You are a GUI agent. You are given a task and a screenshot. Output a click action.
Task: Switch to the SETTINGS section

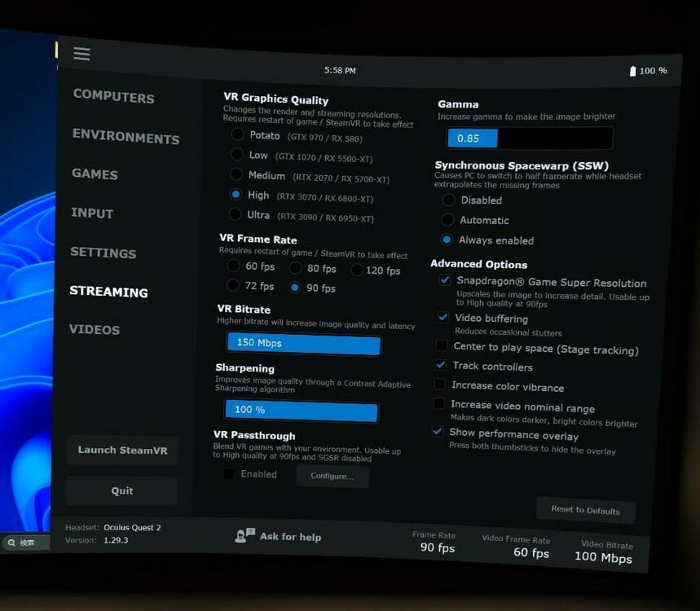pos(103,253)
